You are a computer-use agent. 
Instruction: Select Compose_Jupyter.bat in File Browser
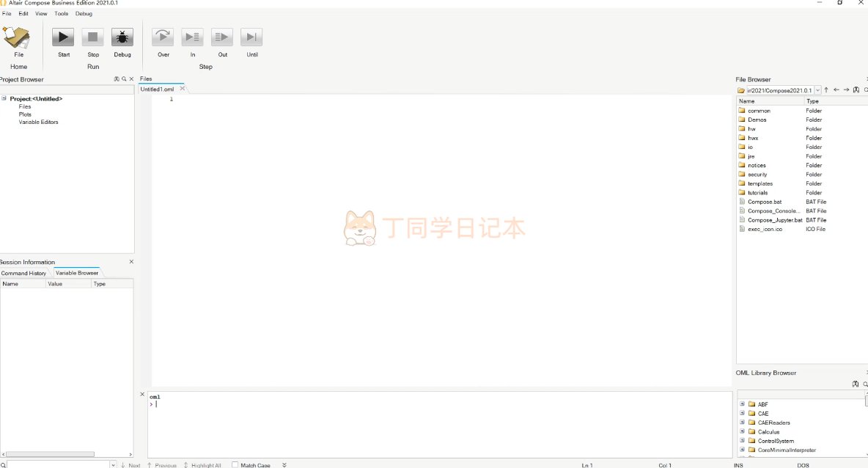(774, 220)
